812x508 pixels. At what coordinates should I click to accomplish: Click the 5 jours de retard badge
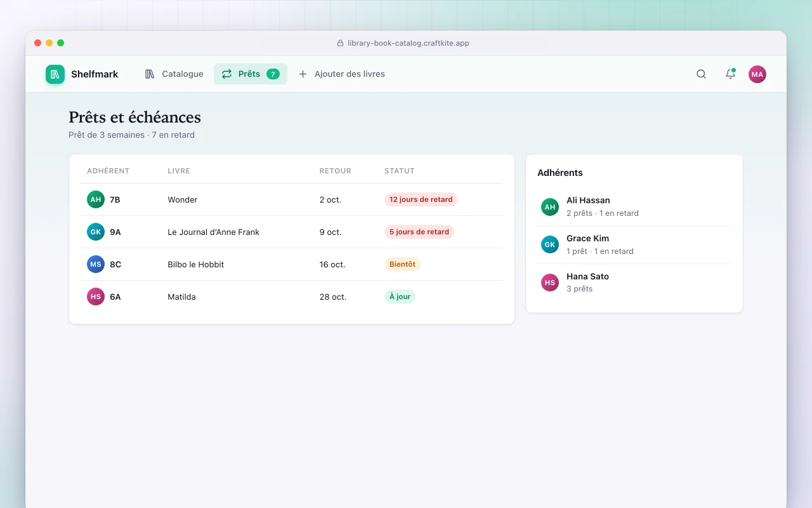(419, 232)
